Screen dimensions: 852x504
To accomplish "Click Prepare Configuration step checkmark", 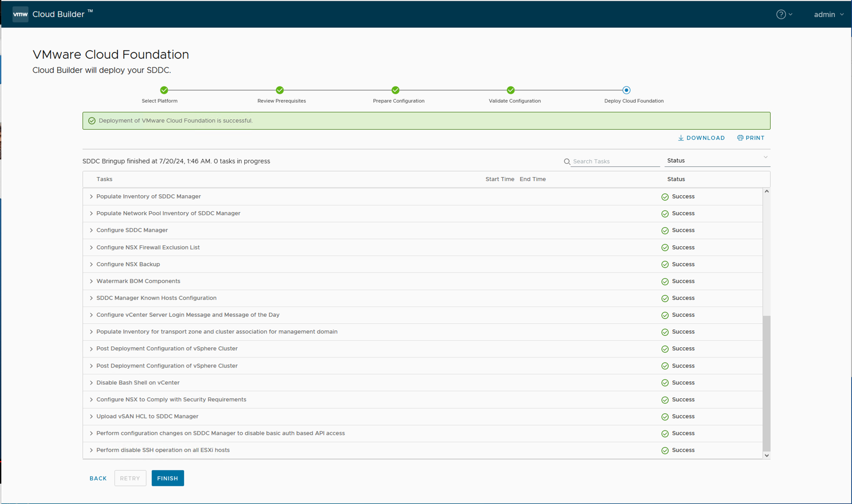I will tap(395, 90).
